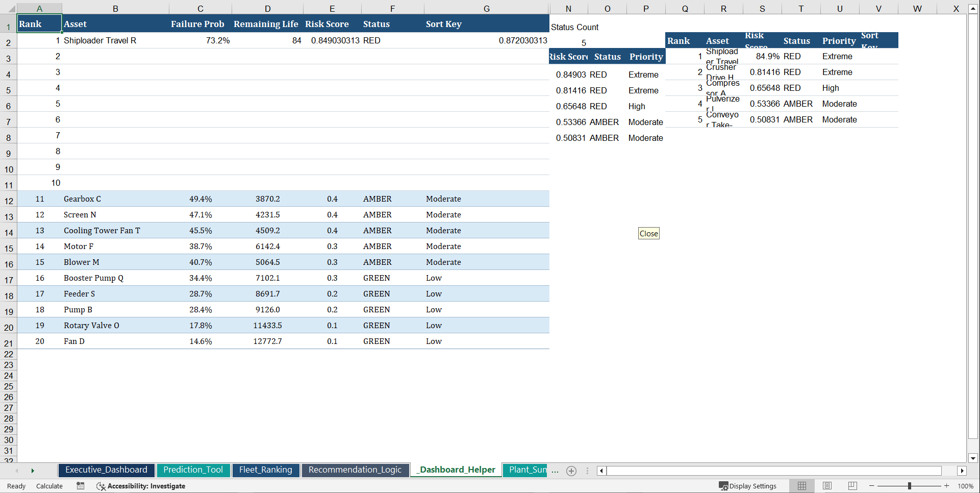Enable Page Break Preview mode
980x493 pixels.
click(852, 486)
